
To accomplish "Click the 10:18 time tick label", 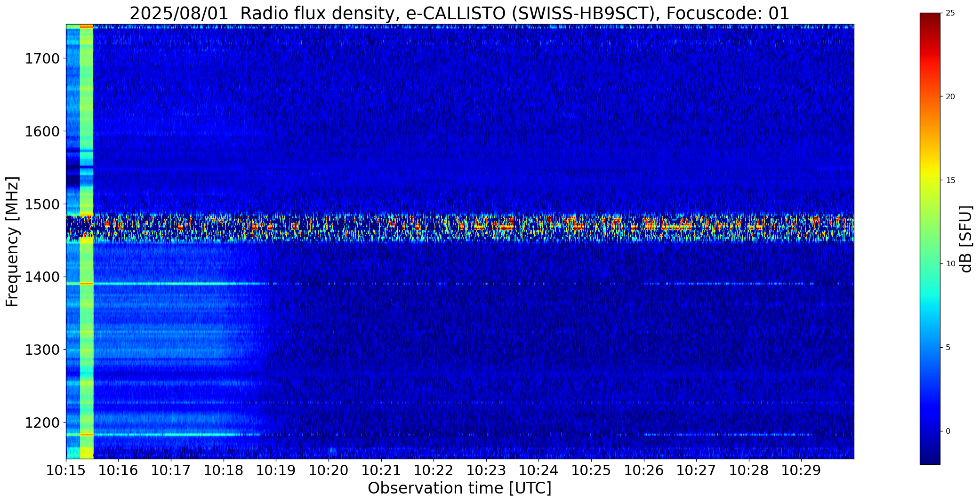I will [224, 470].
